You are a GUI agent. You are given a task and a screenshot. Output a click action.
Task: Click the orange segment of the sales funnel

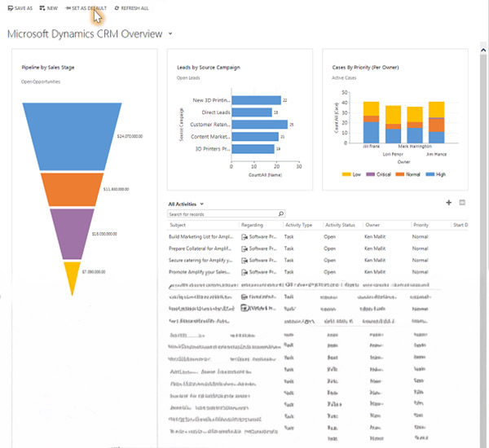(x=72, y=190)
